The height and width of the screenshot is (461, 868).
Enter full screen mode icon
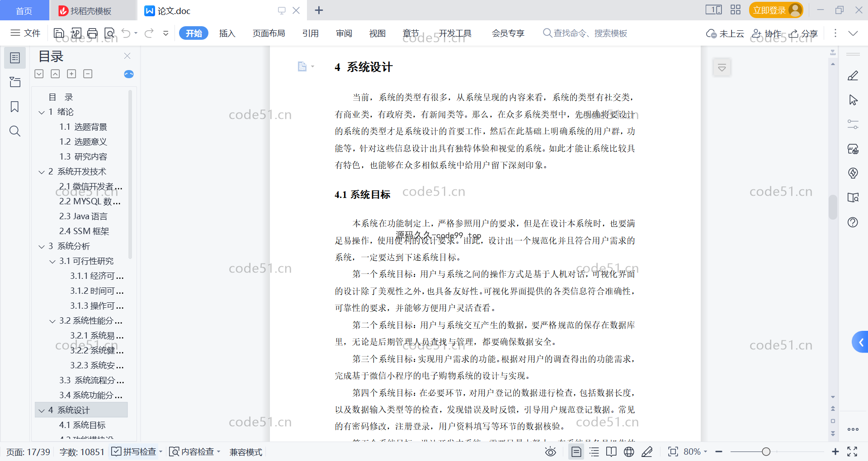click(852, 452)
